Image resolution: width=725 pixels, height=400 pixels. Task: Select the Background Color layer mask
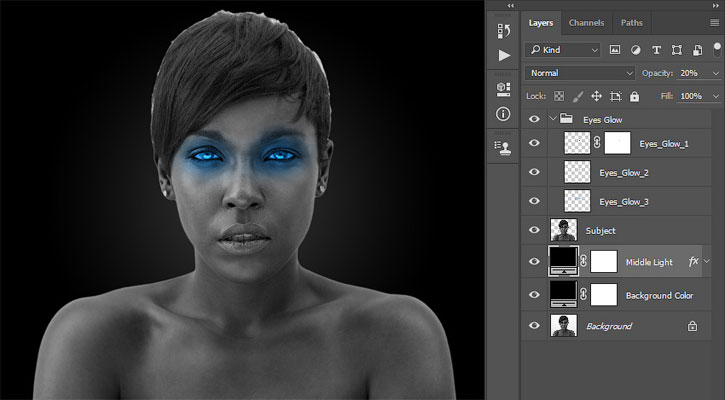coord(604,295)
